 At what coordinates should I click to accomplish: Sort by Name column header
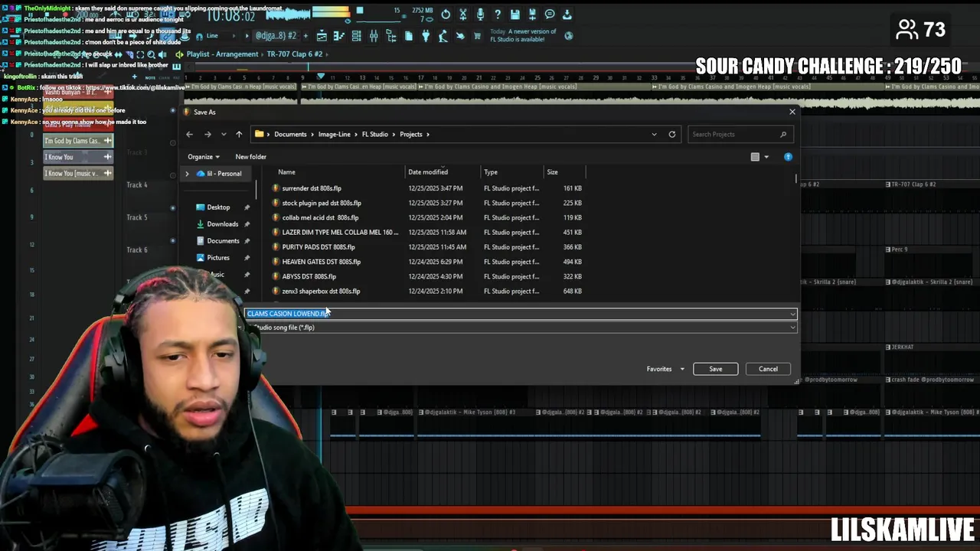(286, 172)
